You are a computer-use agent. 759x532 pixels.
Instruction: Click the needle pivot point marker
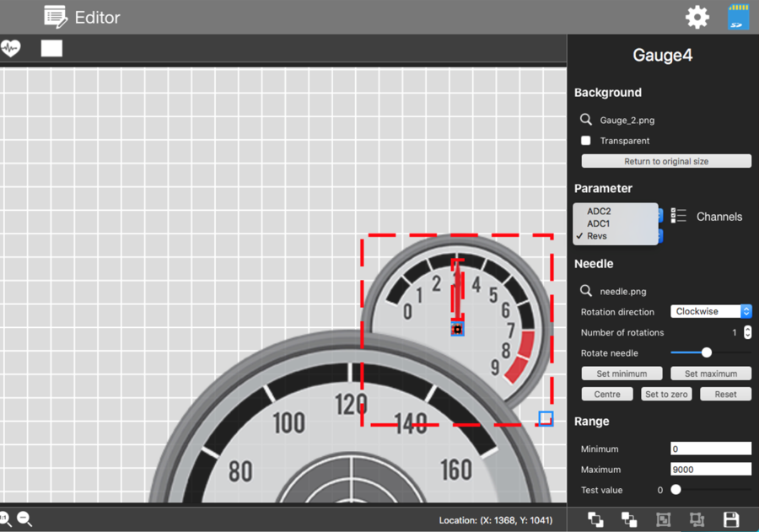[457, 329]
